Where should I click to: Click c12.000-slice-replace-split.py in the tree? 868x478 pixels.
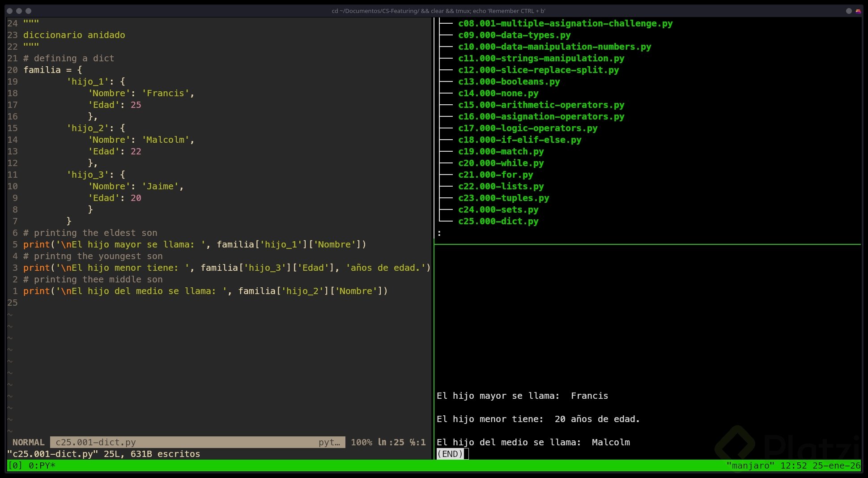(539, 70)
